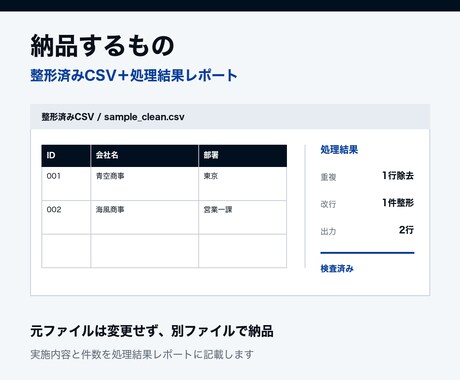
Task: Click the 部署 column header
Action: click(243, 156)
